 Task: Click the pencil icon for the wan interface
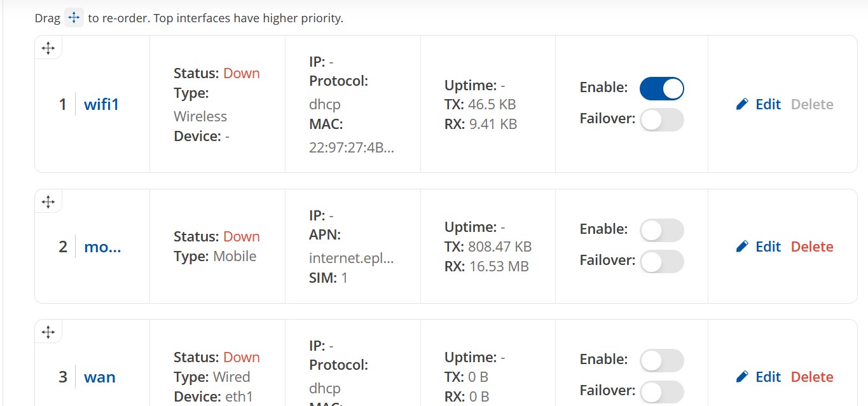pyautogui.click(x=742, y=377)
